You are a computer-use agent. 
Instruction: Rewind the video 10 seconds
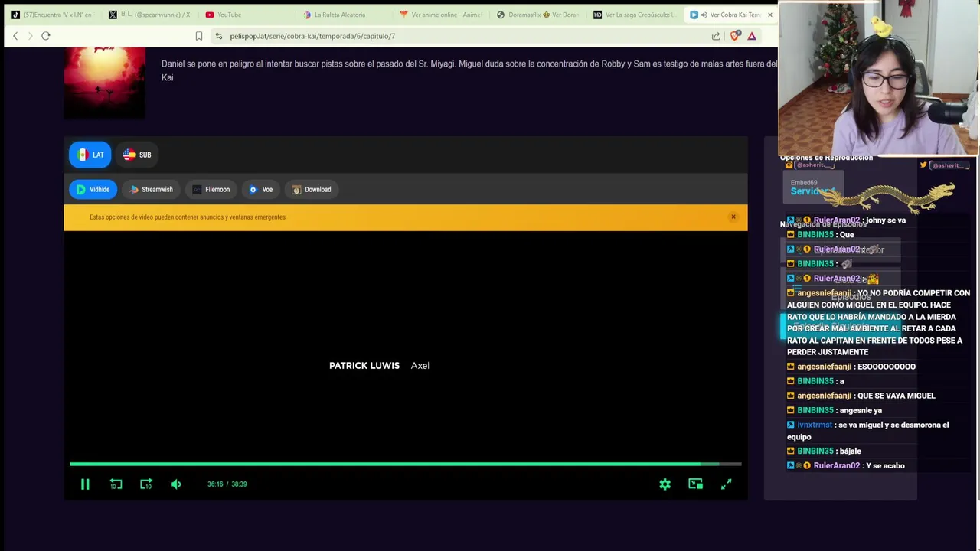[116, 484]
